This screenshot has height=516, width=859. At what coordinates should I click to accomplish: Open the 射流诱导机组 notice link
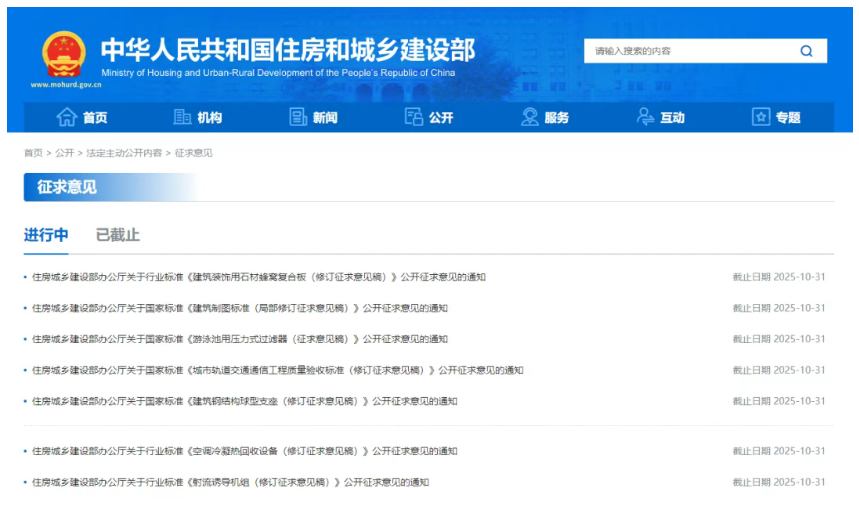click(230, 482)
